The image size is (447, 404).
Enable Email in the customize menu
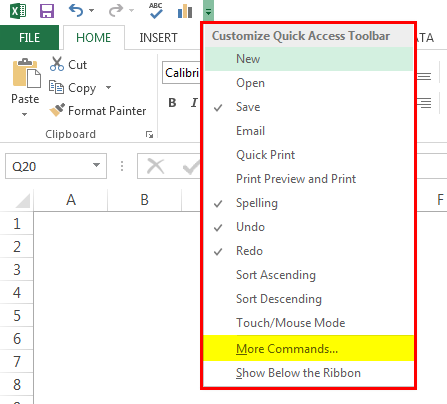[x=309, y=131]
